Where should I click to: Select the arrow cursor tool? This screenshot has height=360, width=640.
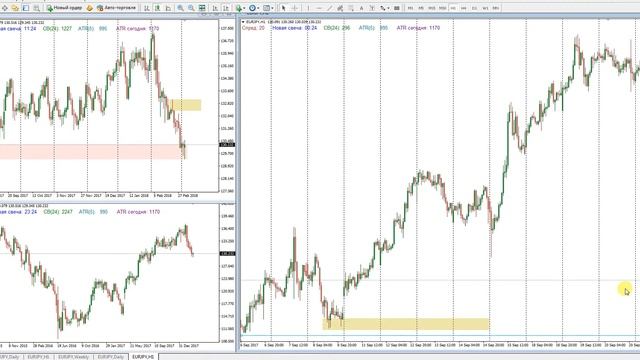[x=283, y=8]
